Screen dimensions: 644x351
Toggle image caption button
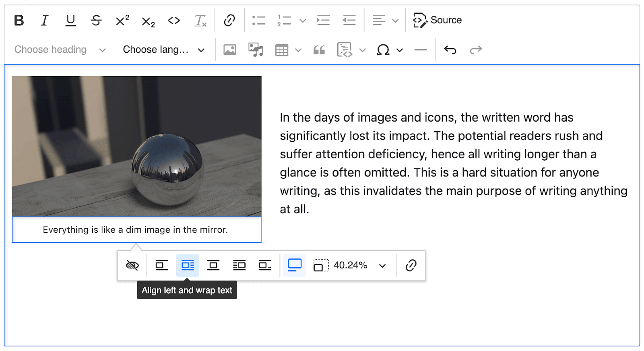tap(295, 265)
